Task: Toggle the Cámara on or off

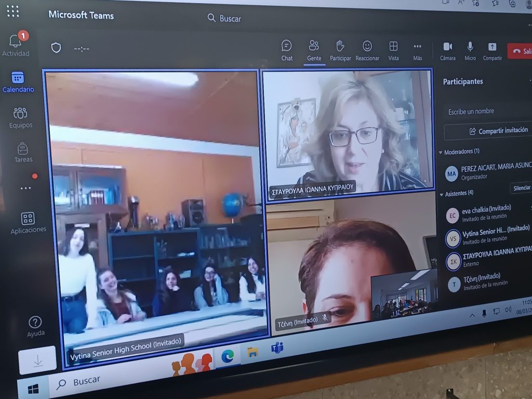Action: click(x=447, y=50)
